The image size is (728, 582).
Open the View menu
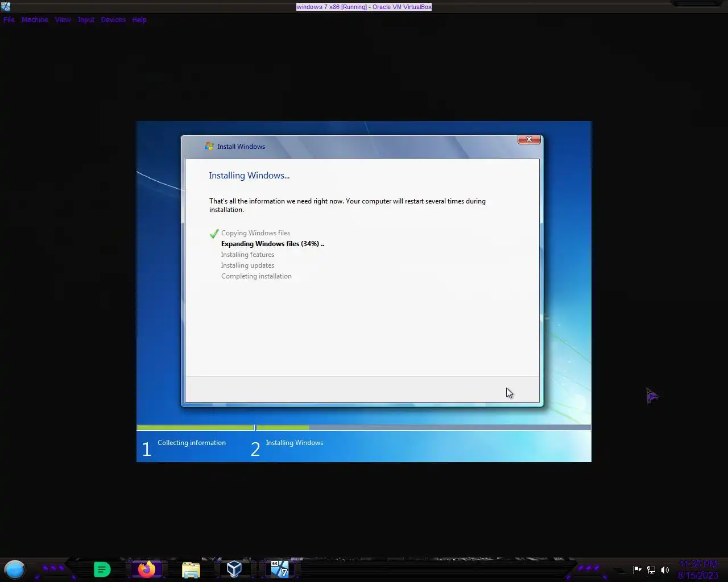63,20
